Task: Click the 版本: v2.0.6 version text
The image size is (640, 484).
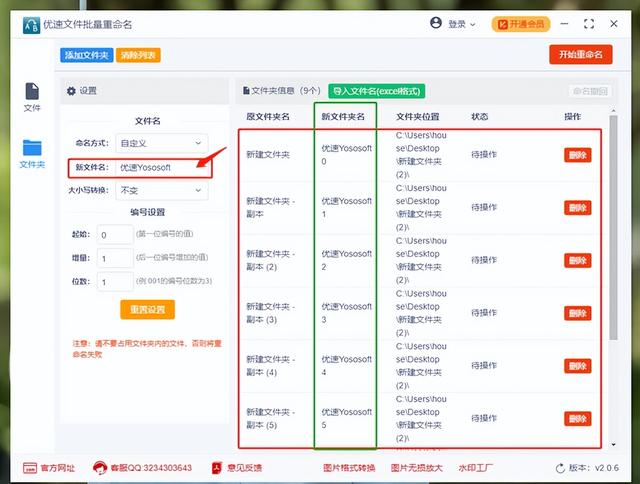Action: pyautogui.click(x=594, y=468)
